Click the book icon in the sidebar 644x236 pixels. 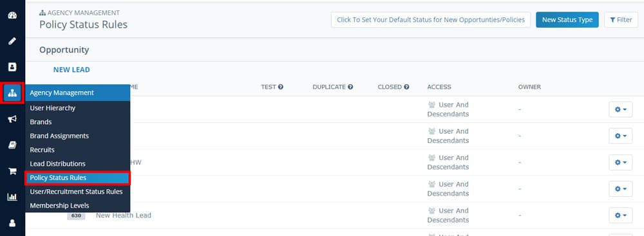12,145
